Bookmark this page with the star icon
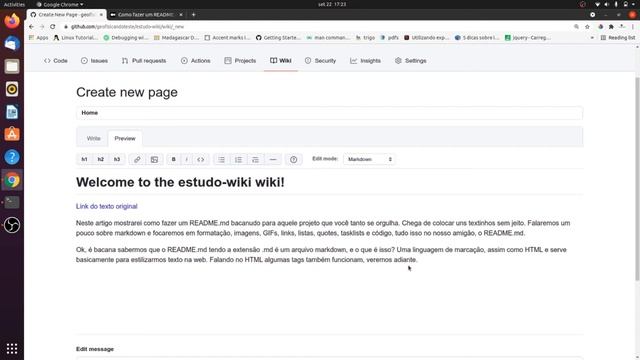Screen dimensions: 640x360 pyautogui.click(x=587, y=27)
